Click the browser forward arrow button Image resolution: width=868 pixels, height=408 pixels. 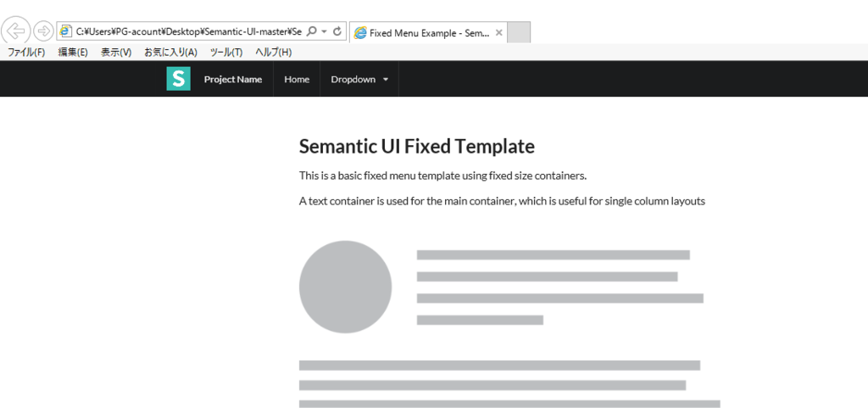[x=43, y=31]
